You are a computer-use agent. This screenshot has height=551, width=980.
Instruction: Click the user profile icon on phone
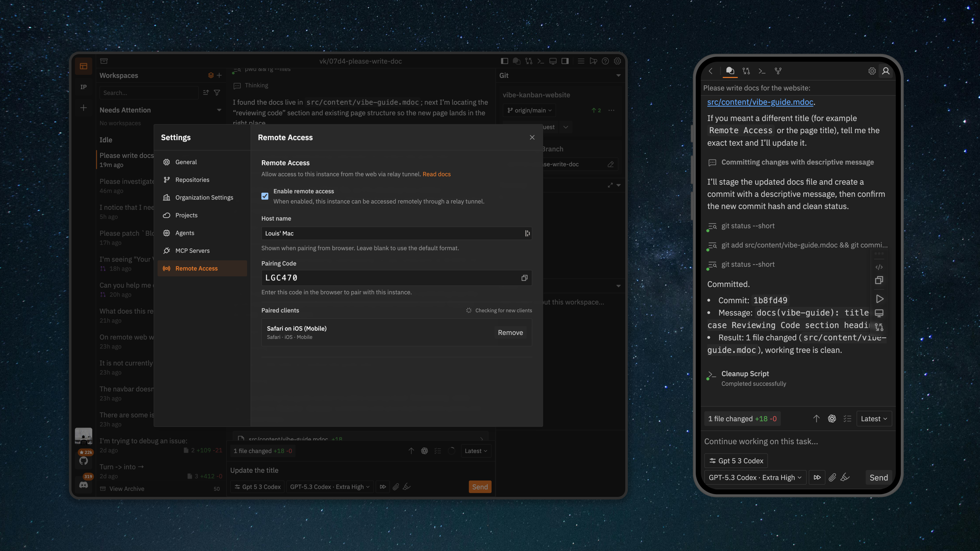[x=886, y=71]
